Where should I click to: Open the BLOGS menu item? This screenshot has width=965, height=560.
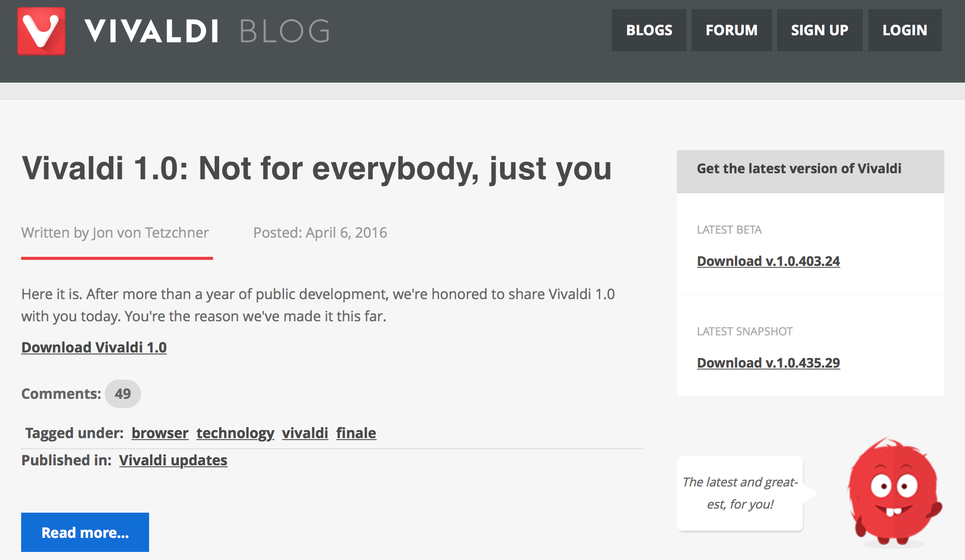pyautogui.click(x=649, y=30)
